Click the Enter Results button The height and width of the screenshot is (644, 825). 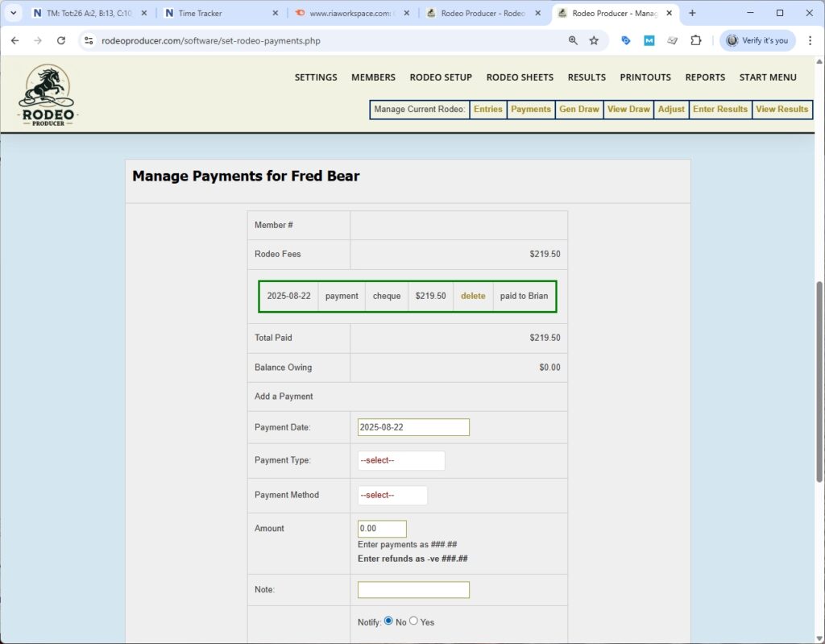(x=719, y=109)
